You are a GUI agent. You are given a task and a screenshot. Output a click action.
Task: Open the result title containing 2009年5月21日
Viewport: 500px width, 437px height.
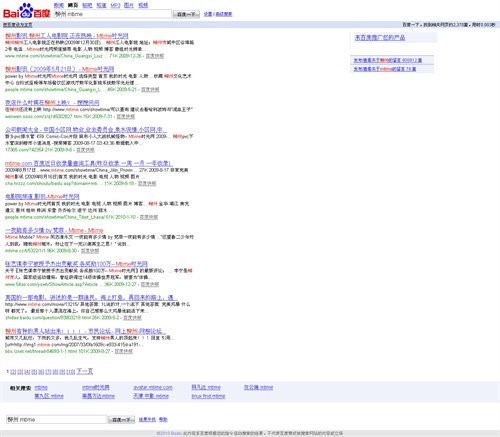59,69
